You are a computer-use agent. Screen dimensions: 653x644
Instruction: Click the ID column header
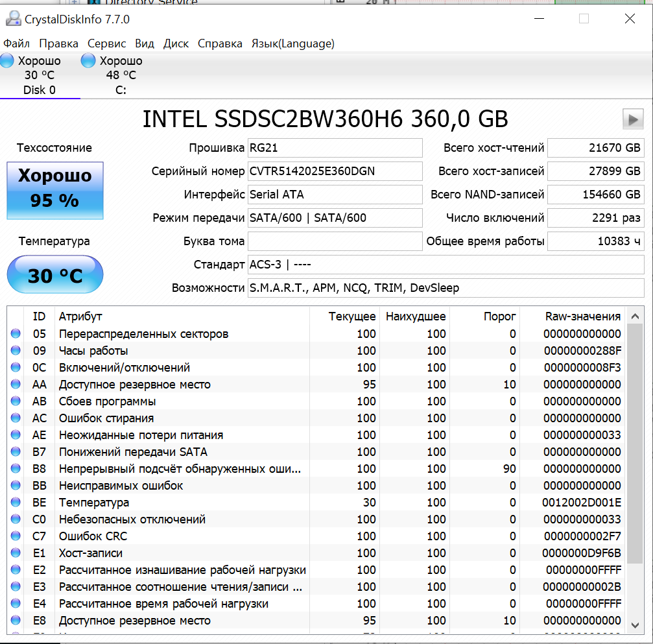point(39,316)
